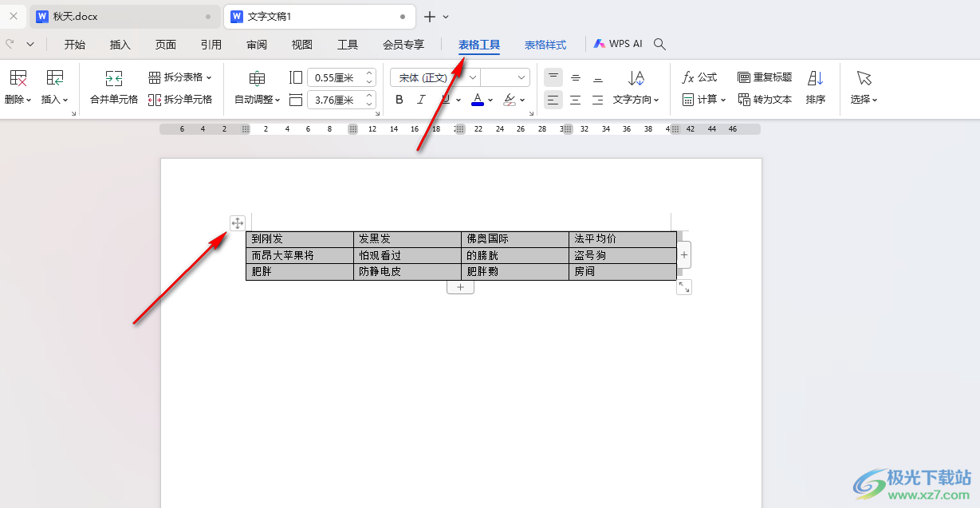Image resolution: width=980 pixels, height=508 pixels.
Task: Click the selection arrow icon
Action: tap(864, 77)
